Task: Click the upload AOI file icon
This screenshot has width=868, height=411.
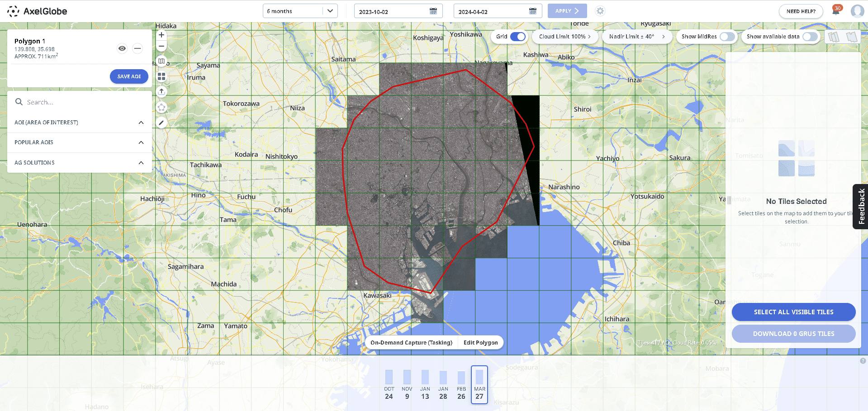Action: click(161, 92)
